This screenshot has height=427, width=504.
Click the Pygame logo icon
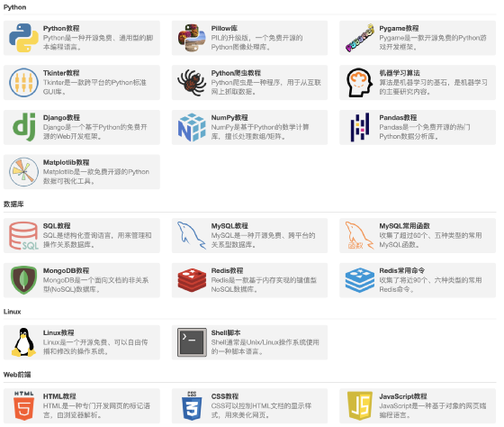click(360, 38)
